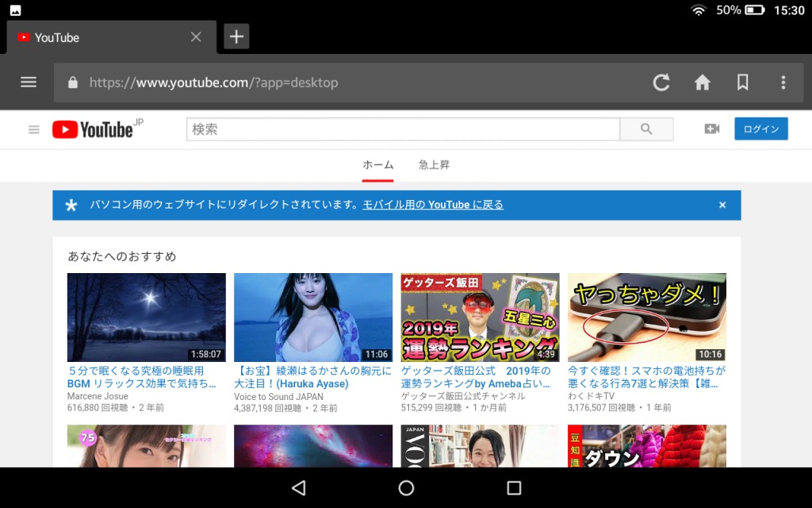
Task: Switch to the 急上昇 trending tab
Action: point(434,165)
